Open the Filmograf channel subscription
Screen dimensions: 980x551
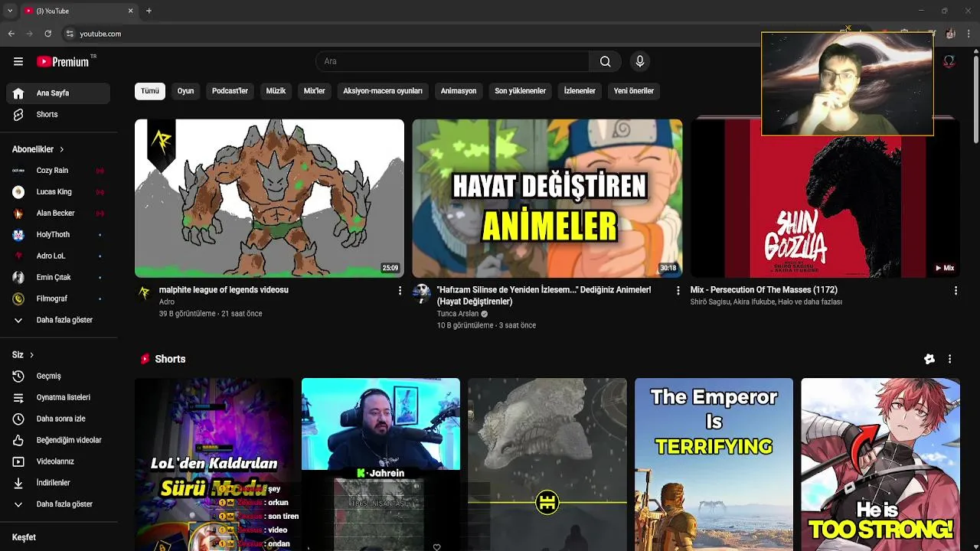[58, 298]
